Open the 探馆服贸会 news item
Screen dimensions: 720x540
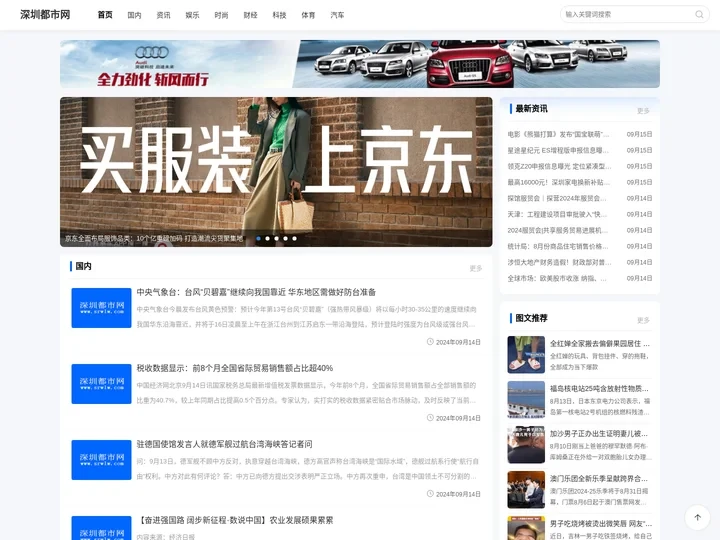click(x=558, y=198)
